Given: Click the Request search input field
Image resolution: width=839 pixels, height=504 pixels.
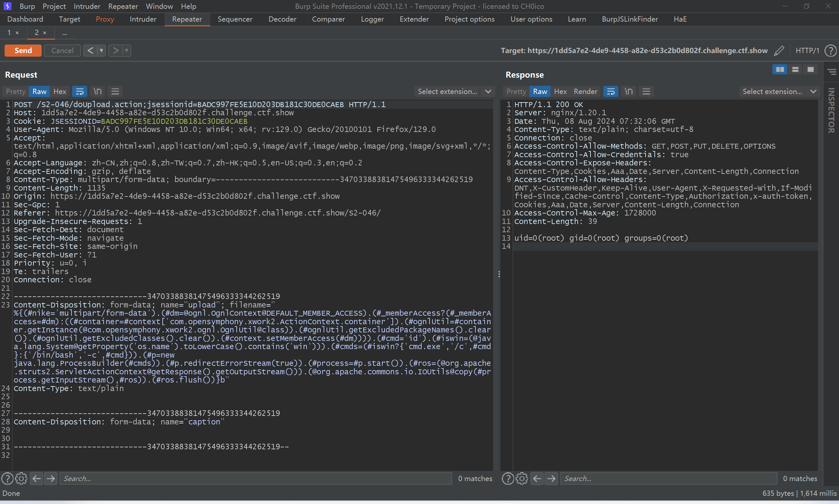Looking at the screenshot, I should click(255, 478).
